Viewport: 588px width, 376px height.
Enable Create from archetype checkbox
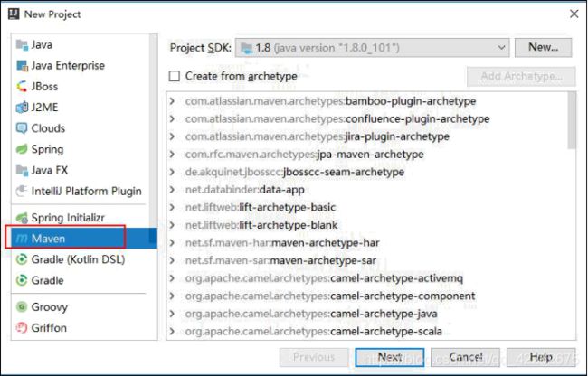click(174, 77)
